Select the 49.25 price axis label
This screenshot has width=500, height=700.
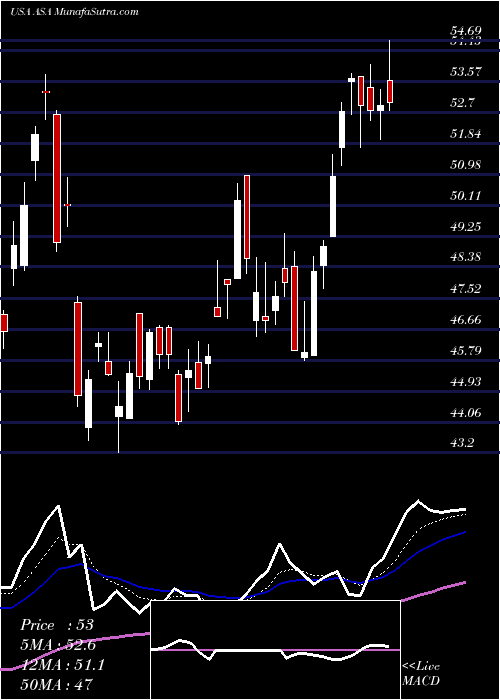point(466,226)
